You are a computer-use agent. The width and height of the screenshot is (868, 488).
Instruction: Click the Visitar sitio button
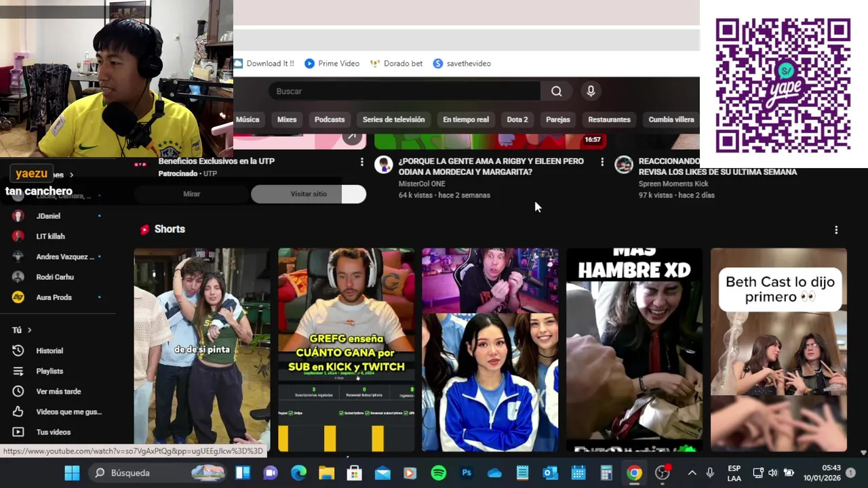click(309, 194)
